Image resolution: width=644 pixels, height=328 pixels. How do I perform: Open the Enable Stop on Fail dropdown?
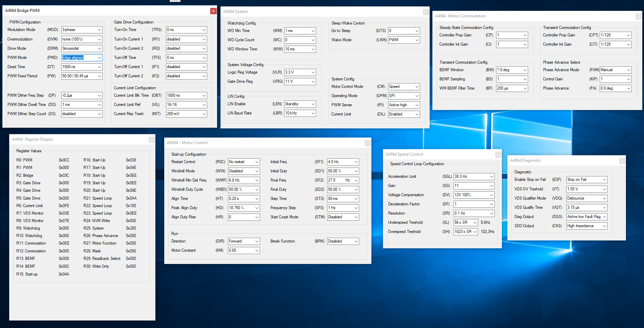tap(587, 179)
